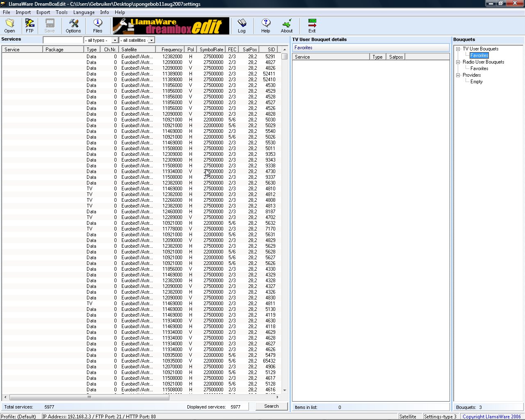Click Copyright LlamaWare 2006 link
Screen dimensions: 525x420
tap(492, 416)
